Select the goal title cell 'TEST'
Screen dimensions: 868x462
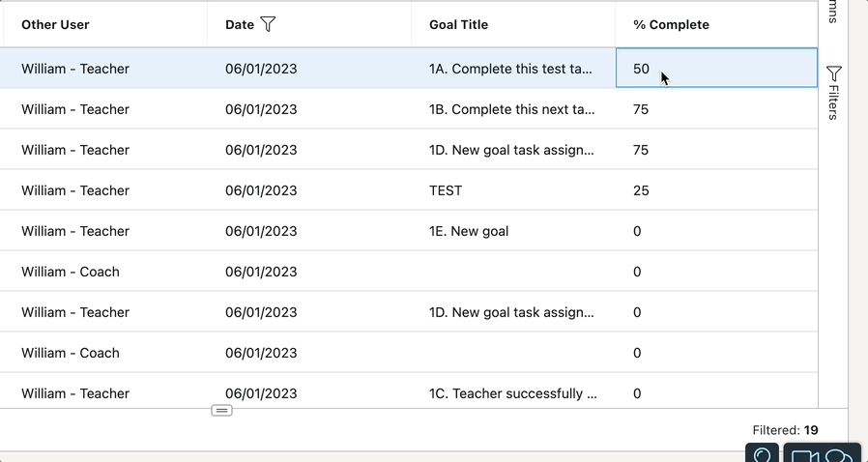click(446, 190)
